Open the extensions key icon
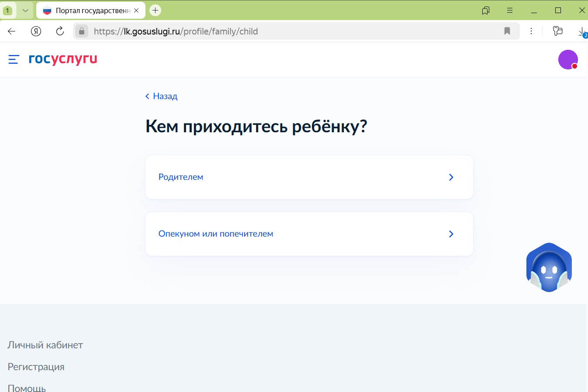This screenshot has height=392, width=588. (557, 31)
